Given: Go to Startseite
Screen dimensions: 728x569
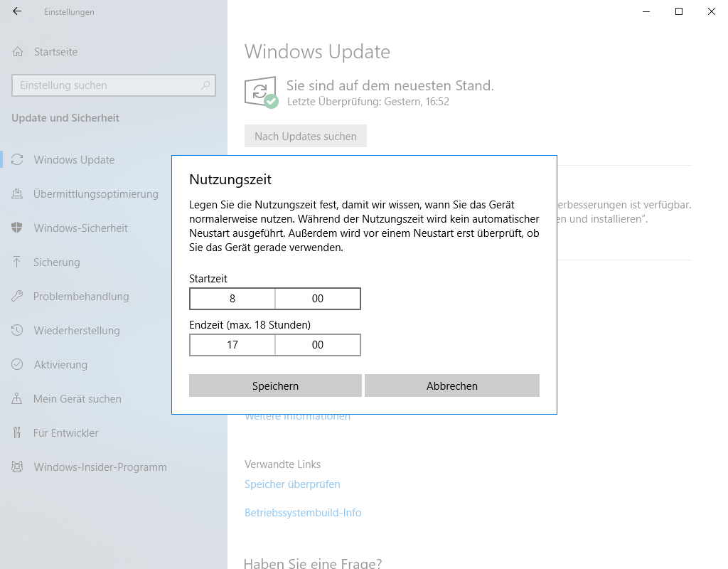Looking at the screenshot, I should (55, 51).
